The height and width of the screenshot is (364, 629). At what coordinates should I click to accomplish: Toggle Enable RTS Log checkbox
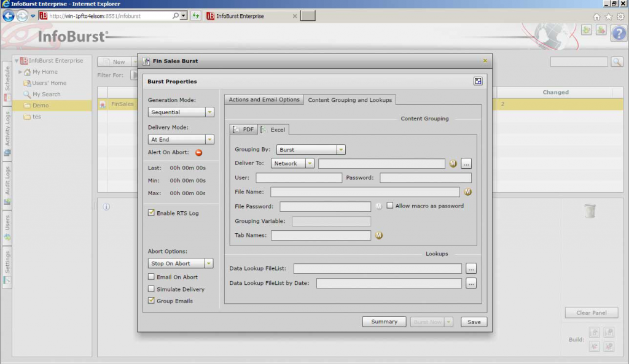151,213
